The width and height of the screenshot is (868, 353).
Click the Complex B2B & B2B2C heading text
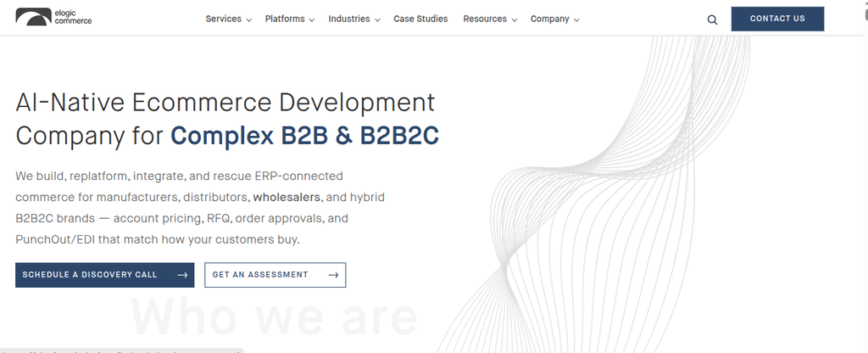304,136
